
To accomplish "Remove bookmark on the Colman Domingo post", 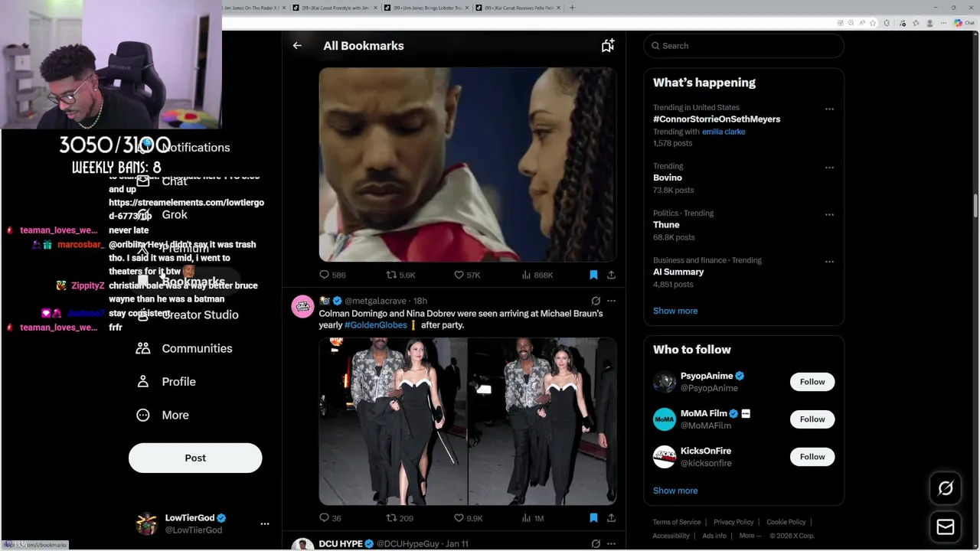I will [593, 518].
